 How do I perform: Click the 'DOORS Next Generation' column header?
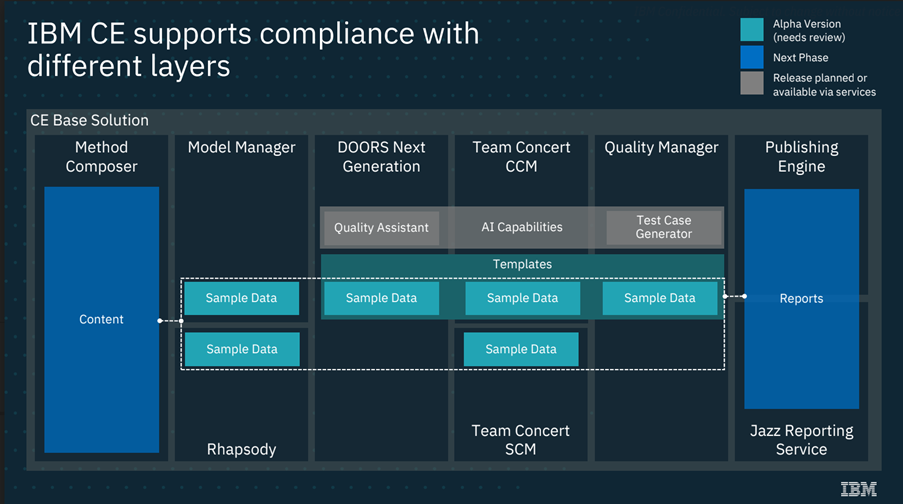coord(381,157)
